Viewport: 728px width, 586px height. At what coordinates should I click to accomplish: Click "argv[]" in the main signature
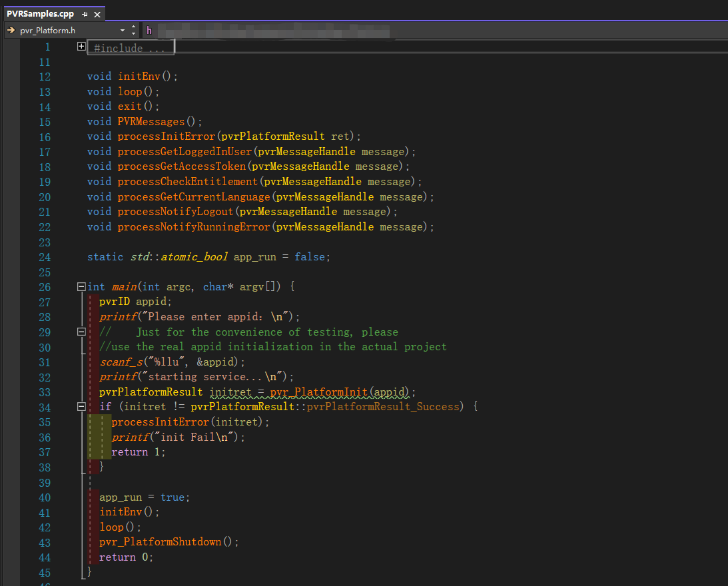click(258, 287)
